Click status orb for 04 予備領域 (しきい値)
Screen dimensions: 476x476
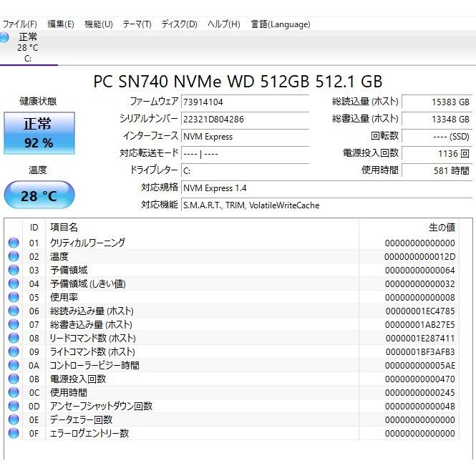[x=14, y=284]
